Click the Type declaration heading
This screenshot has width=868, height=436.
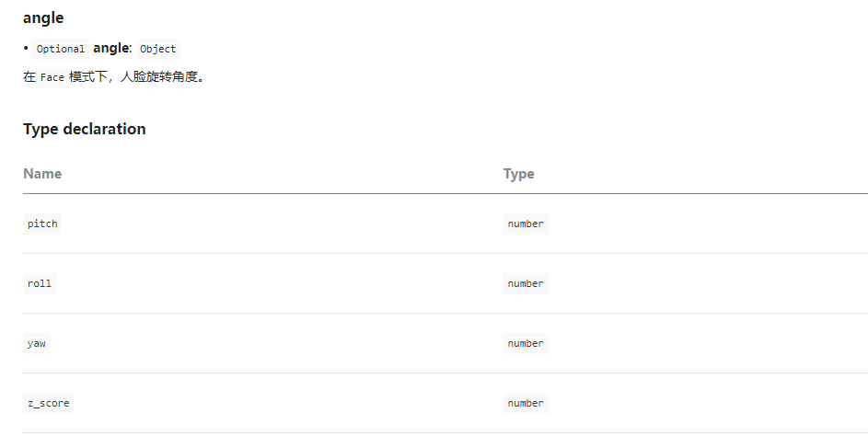point(84,129)
